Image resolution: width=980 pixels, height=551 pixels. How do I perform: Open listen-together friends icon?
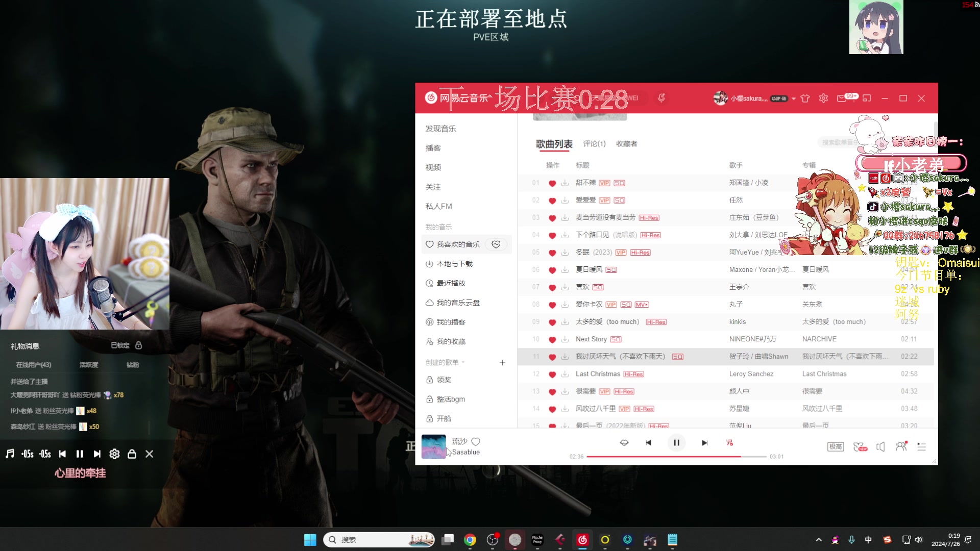901,446
